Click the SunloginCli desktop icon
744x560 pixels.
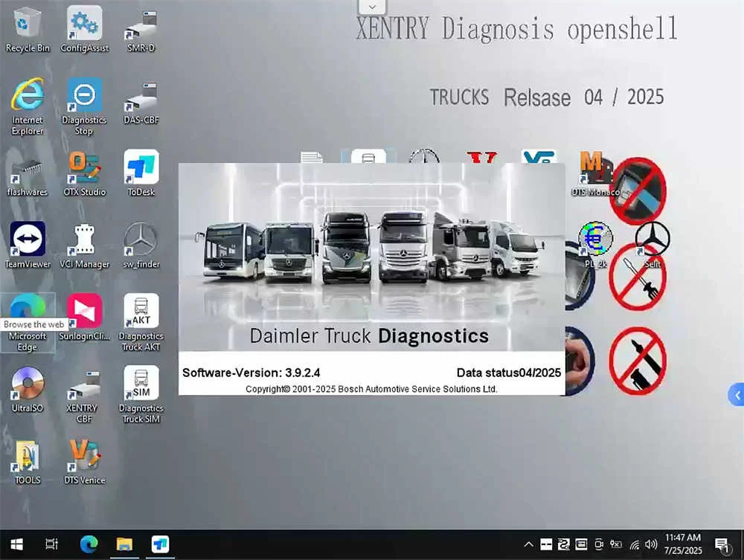pyautogui.click(x=85, y=318)
